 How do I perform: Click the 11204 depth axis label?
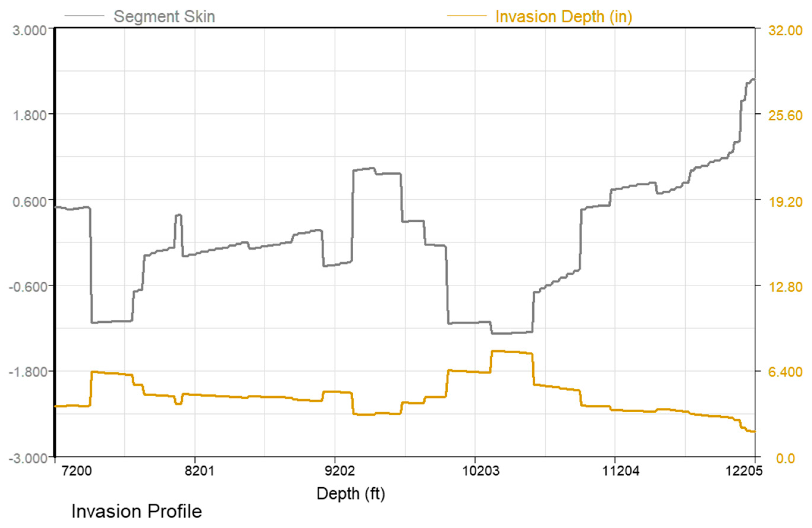(x=621, y=471)
